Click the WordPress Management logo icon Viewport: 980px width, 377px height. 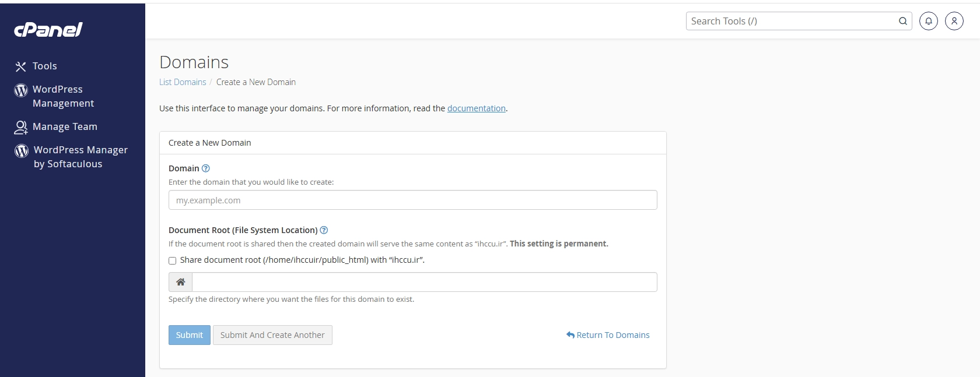pos(21,90)
